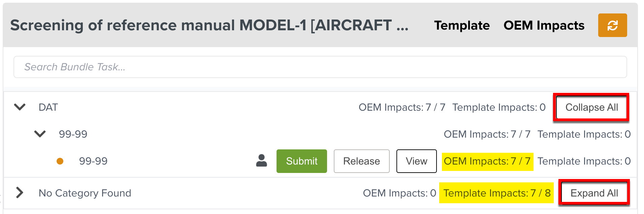Expand the No Category Found chevron
Image resolution: width=644 pixels, height=214 pixels.
(20, 193)
